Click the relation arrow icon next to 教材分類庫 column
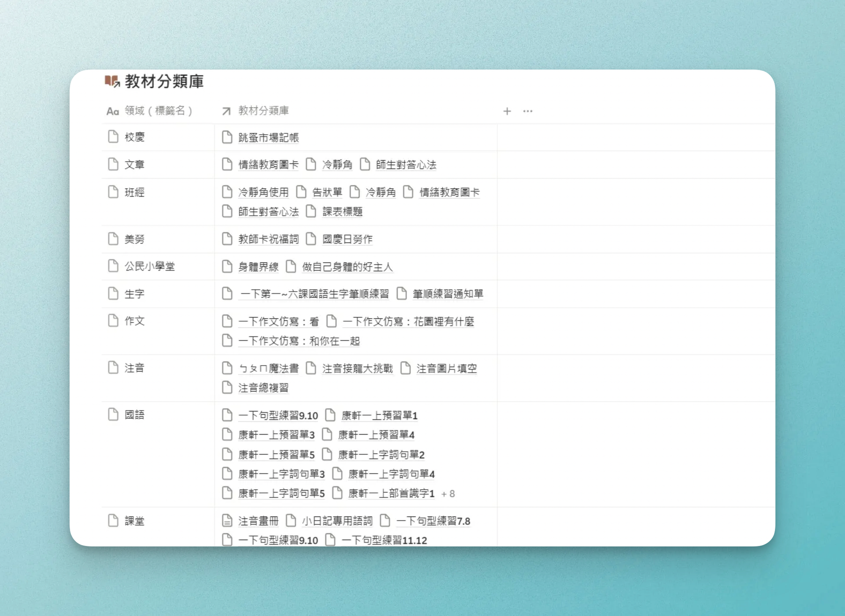 pyautogui.click(x=226, y=111)
